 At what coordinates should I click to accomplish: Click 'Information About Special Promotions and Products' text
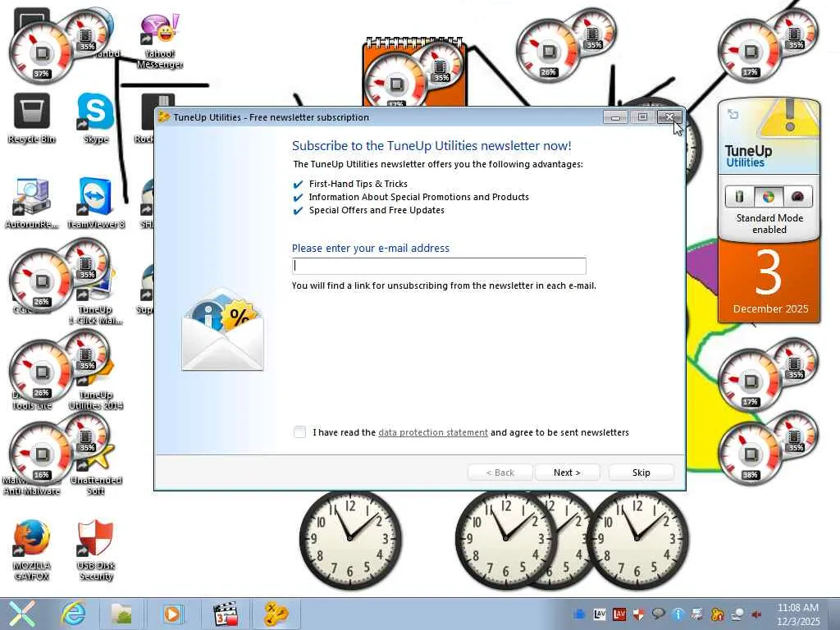pos(418,197)
